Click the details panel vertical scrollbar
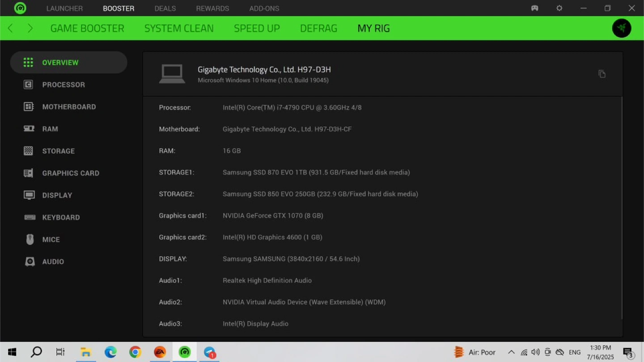644x362 pixels. pyautogui.click(x=622, y=208)
